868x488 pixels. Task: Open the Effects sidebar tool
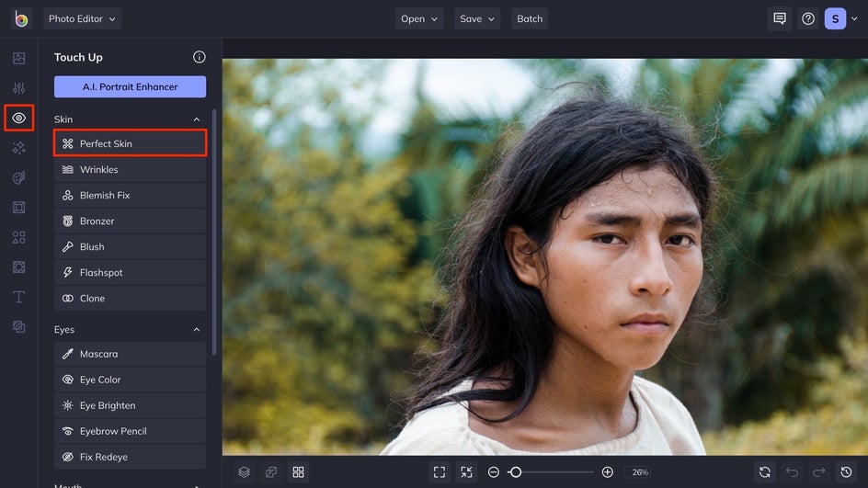tap(18, 148)
